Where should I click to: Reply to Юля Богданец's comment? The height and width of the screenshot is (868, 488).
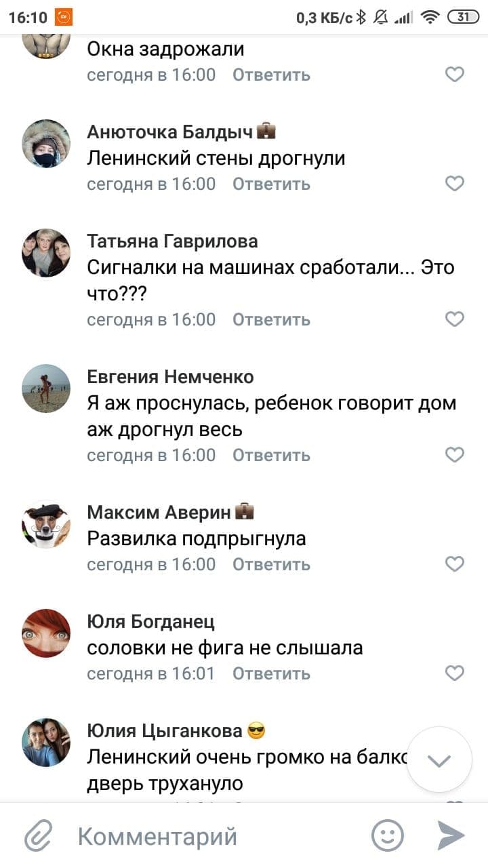[x=271, y=673]
